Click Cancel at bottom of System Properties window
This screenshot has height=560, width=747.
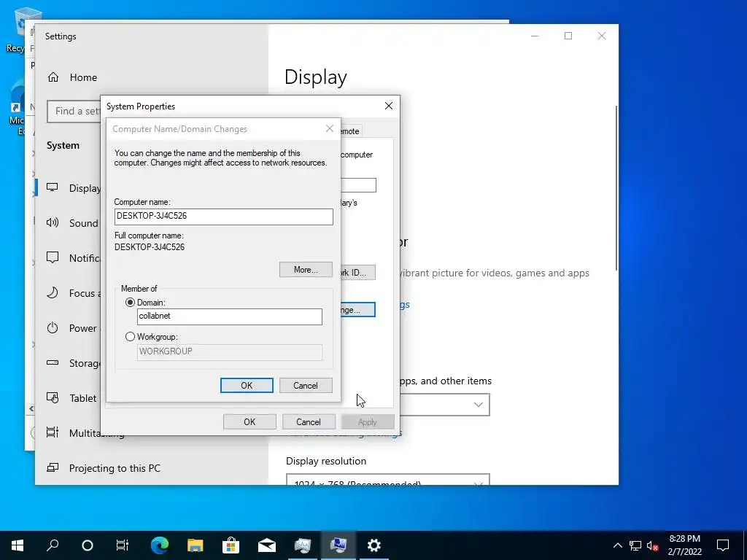(309, 421)
